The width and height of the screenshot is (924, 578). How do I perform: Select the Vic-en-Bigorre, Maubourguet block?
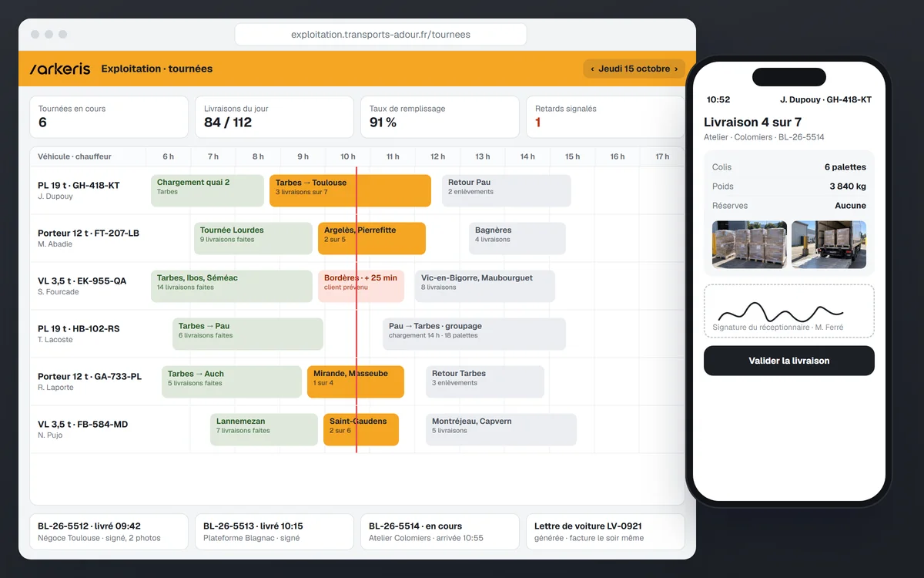(x=485, y=286)
